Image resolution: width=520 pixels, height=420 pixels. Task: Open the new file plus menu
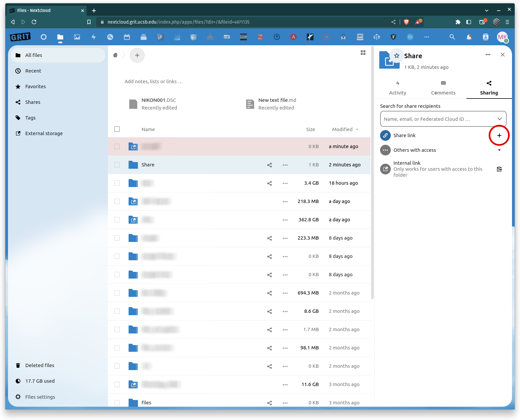click(x=137, y=55)
